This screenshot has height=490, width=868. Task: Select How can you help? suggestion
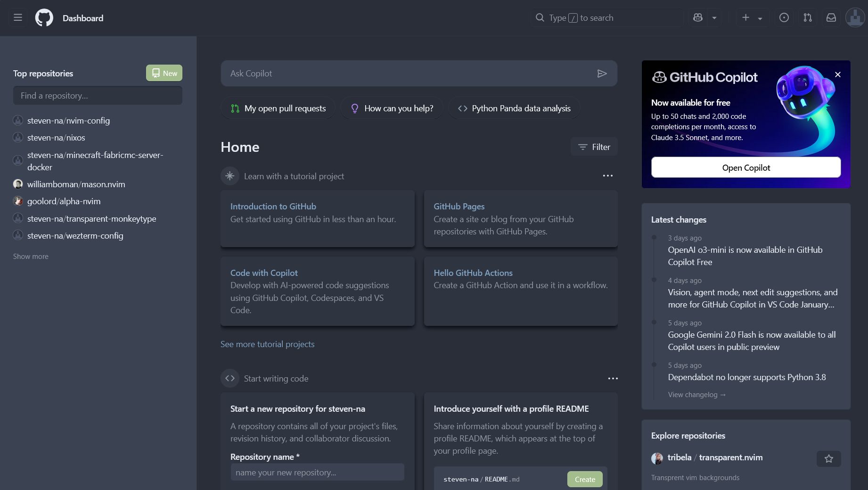[x=392, y=108]
